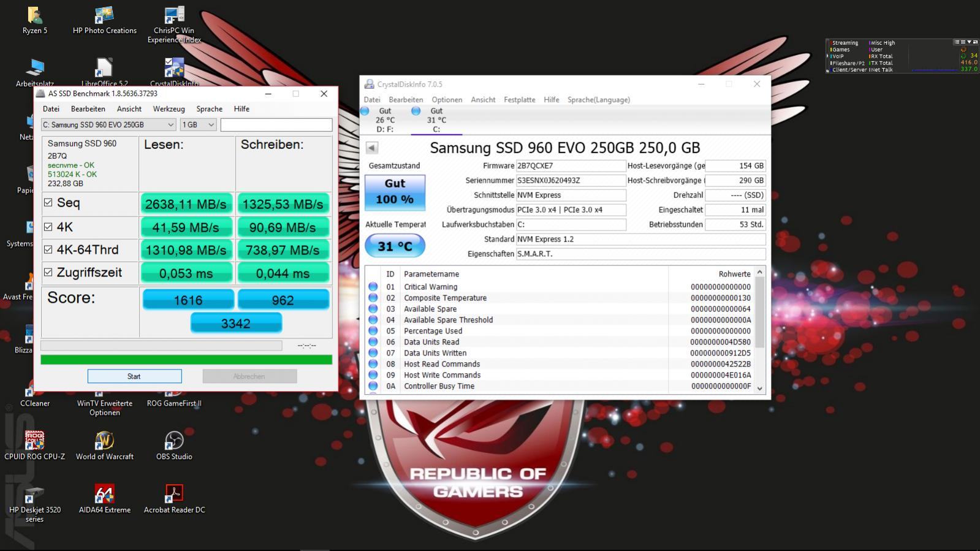Open Sprache menu in AS SSD Benchmark
This screenshot has height=551, width=980.
[209, 108]
